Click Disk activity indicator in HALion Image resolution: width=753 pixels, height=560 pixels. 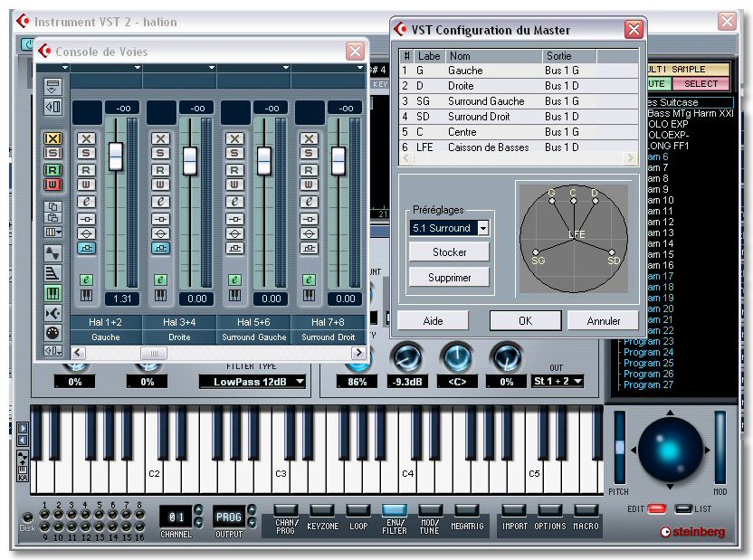pyautogui.click(x=27, y=517)
